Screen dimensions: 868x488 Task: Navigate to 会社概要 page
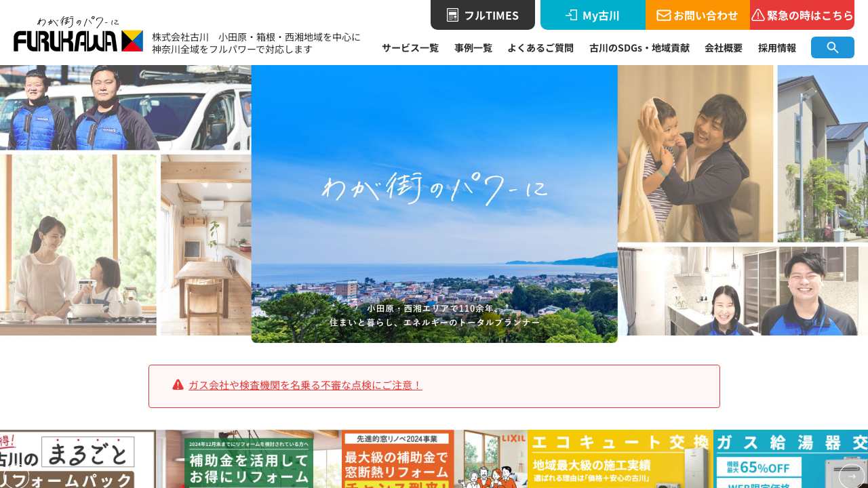[x=723, y=47]
